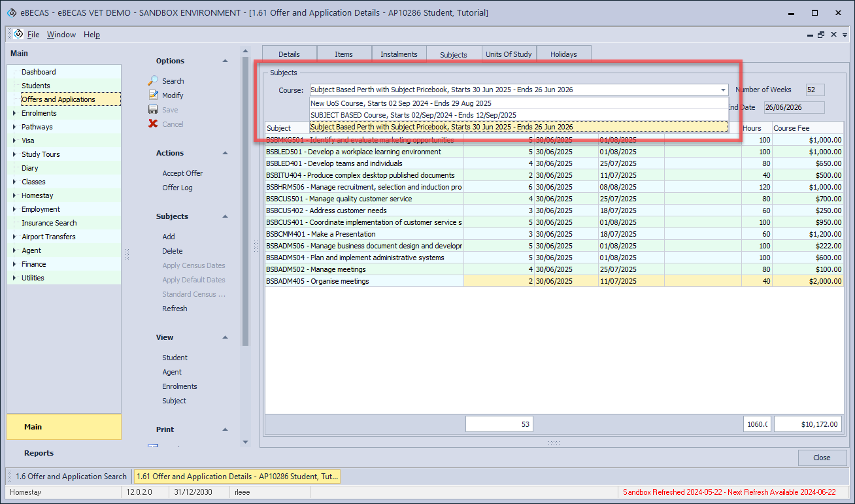Collapse the Options section chevron
855x504 pixels.
225,61
